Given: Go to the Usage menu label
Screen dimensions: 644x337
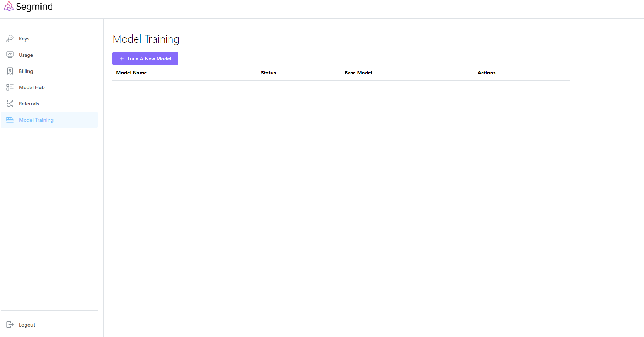Looking at the screenshot, I should click(x=26, y=55).
